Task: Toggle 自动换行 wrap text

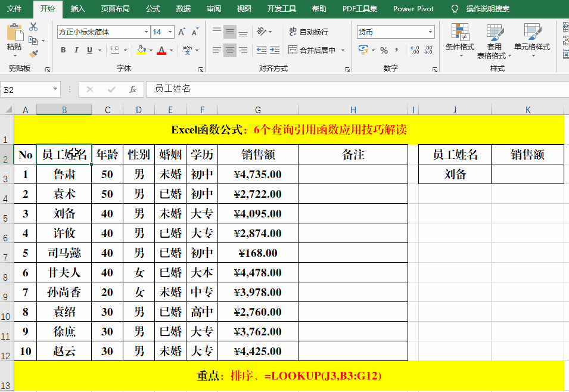Action: tap(309, 32)
